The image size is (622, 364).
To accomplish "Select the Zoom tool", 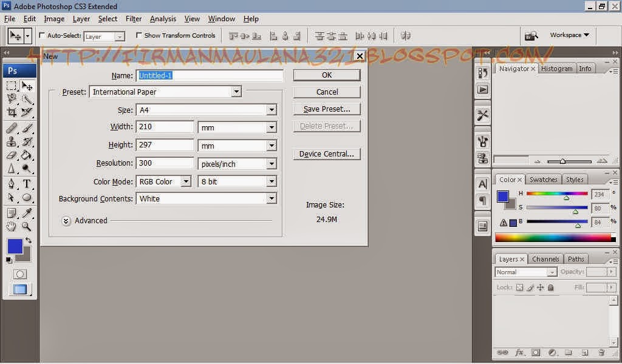I will click(27, 226).
